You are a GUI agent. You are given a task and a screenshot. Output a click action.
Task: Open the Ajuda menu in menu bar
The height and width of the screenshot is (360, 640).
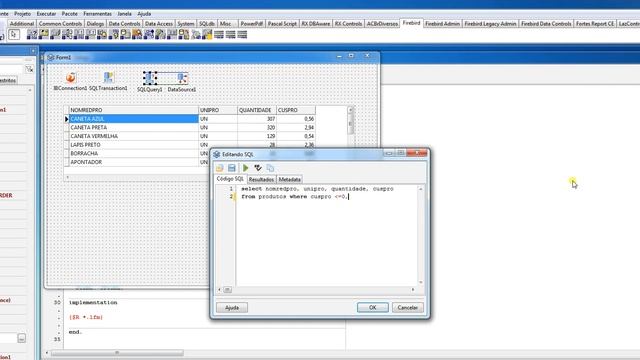[144, 13]
